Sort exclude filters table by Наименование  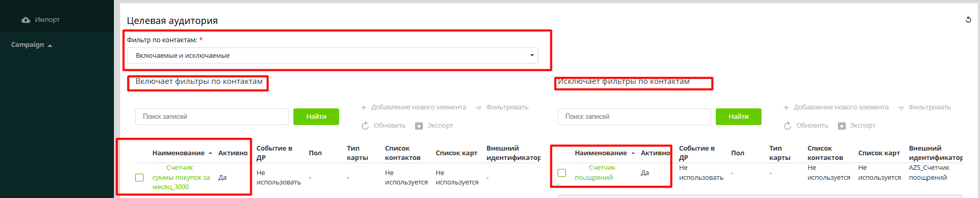point(601,153)
